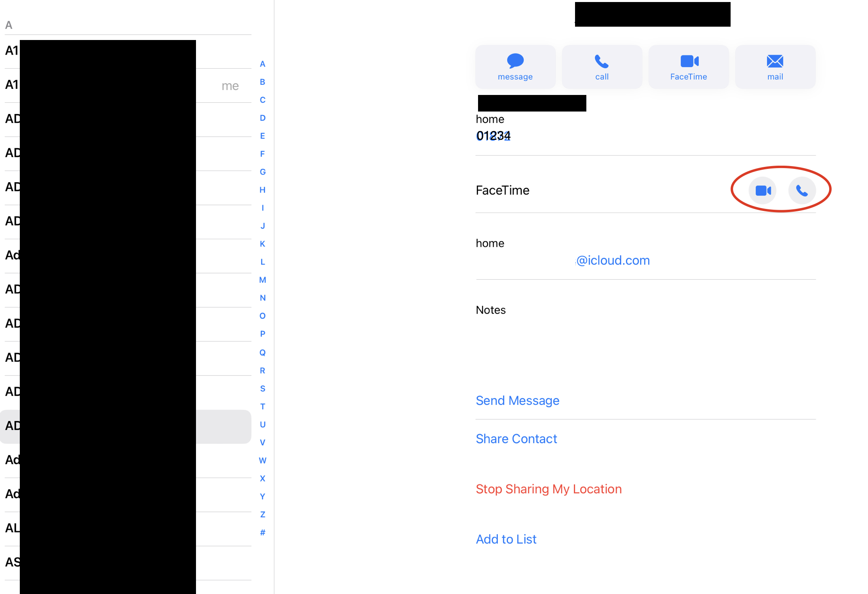Screen dimensions: 868x594
Task: Jump to letter B in index
Action: click(x=263, y=82)
